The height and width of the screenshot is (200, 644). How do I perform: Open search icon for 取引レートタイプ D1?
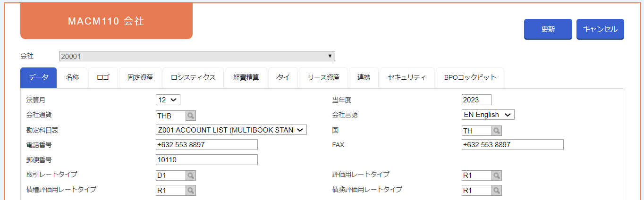coord(191,175)
